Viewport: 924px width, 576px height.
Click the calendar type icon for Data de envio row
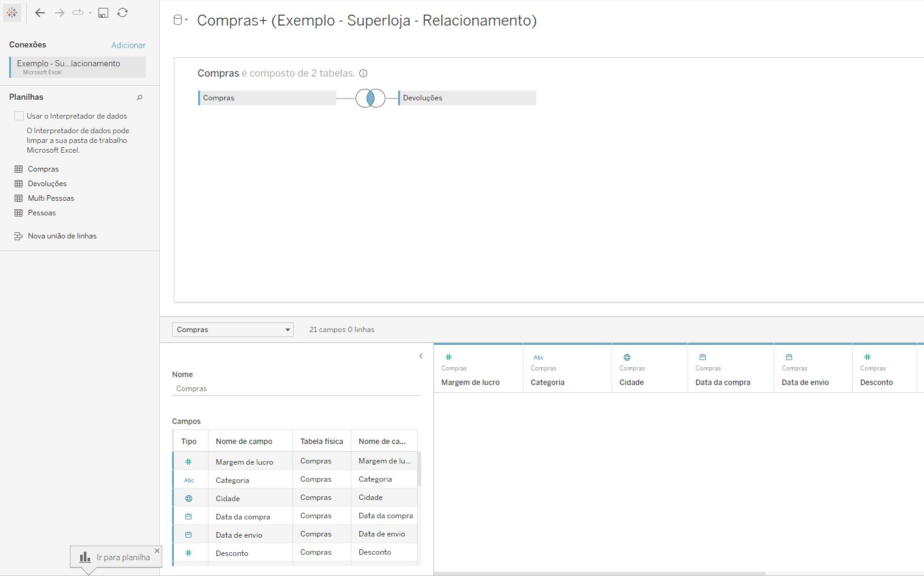(x=188, y=535)
